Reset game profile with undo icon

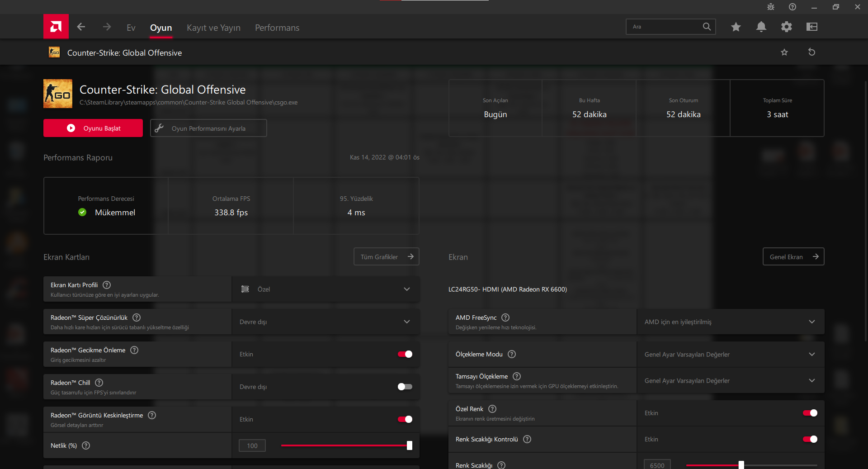pos(812,52)
